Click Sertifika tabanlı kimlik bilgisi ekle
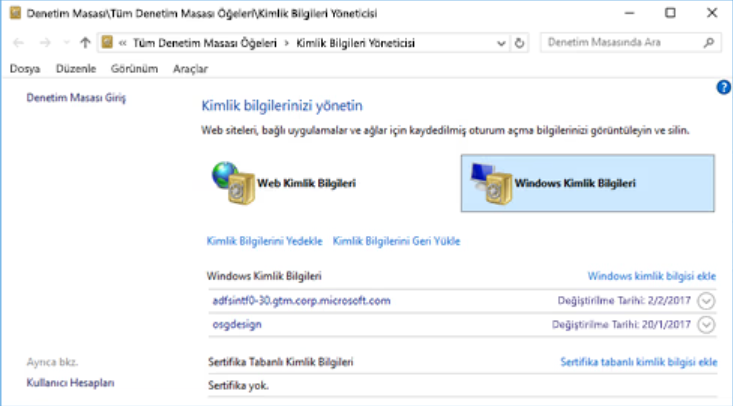Viewport: 733px width, 406px height. pos(639,362)
